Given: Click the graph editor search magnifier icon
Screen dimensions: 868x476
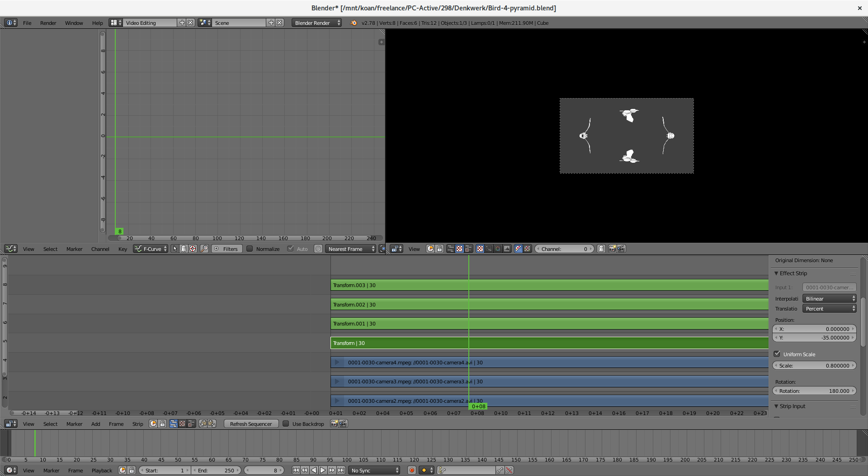Looking at the screenshot, I should [204, 249].
